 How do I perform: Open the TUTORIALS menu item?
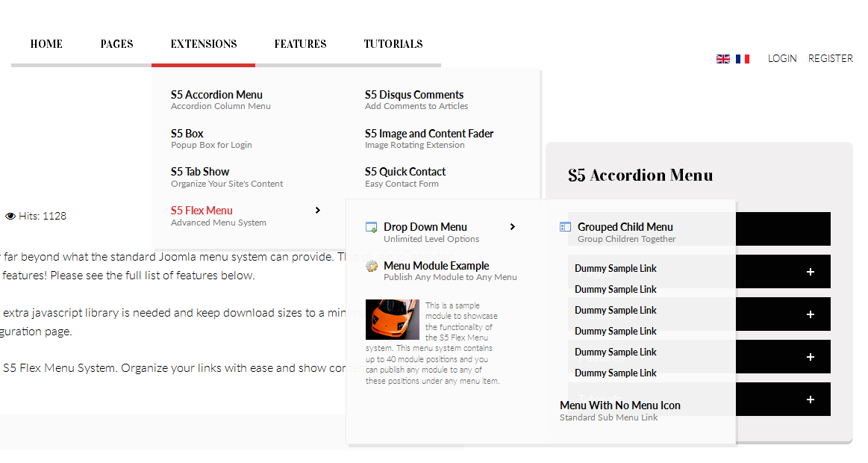393,44
